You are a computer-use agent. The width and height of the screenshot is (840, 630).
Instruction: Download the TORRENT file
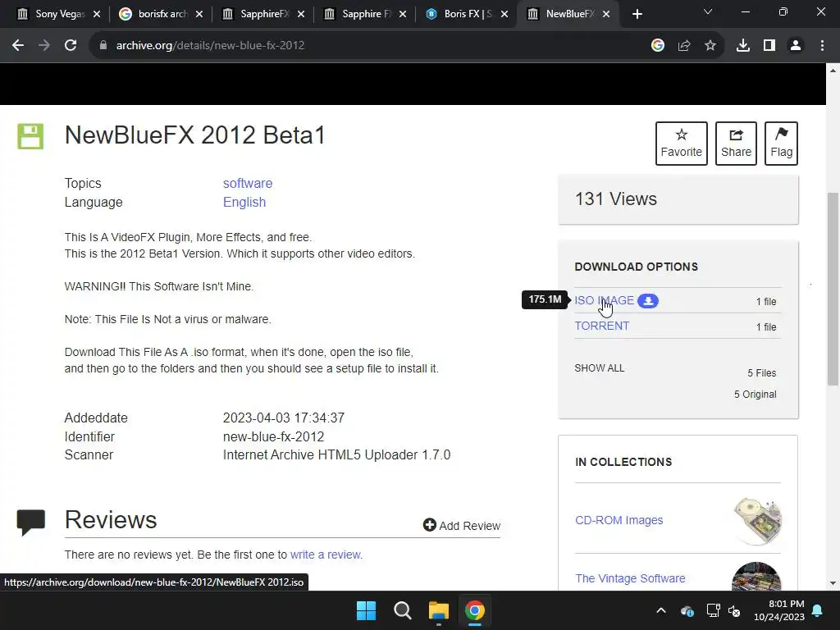click(x=601, y=326)
